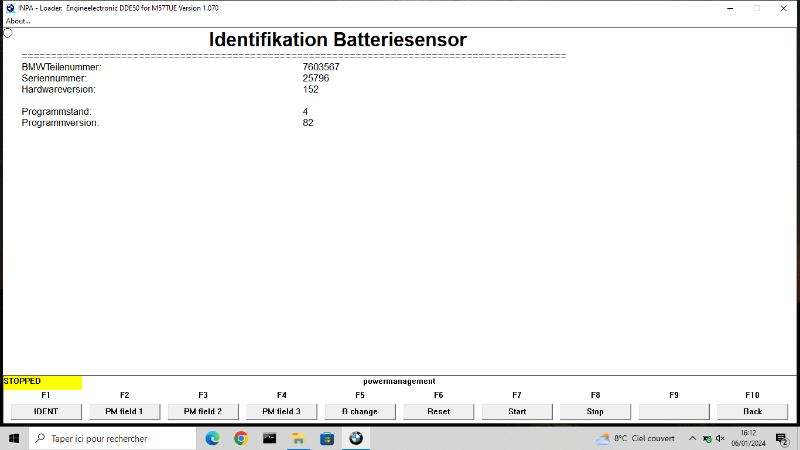Screen dimensions: 800x450
Task: Click the yellow STOPPED status indicator
Action: pos(42,383)
